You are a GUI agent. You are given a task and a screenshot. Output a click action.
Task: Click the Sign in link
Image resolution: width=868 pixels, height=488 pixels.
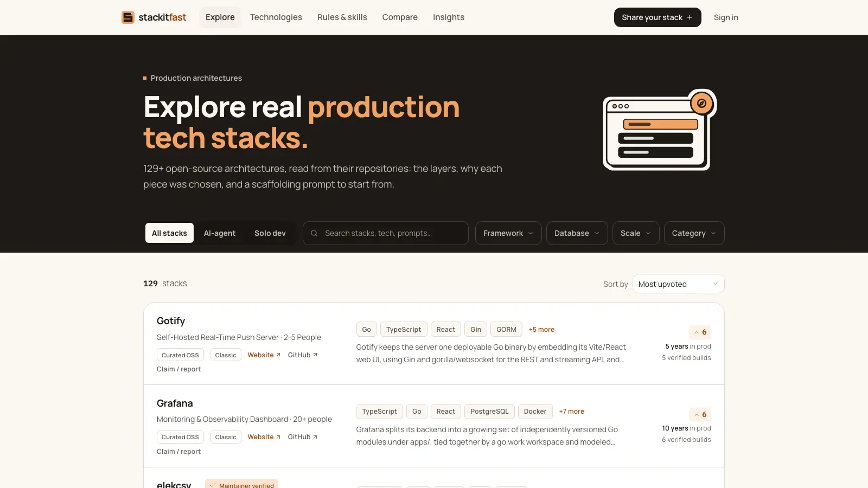[726, 17]
